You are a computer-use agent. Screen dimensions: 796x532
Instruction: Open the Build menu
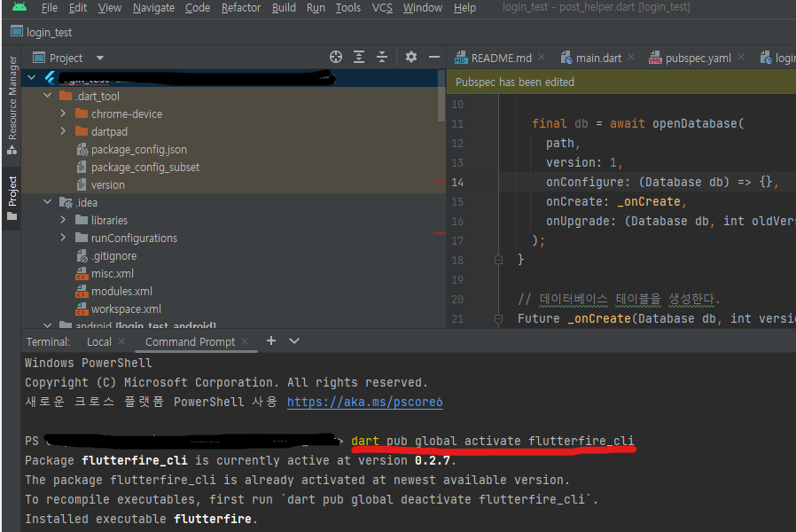284,8
